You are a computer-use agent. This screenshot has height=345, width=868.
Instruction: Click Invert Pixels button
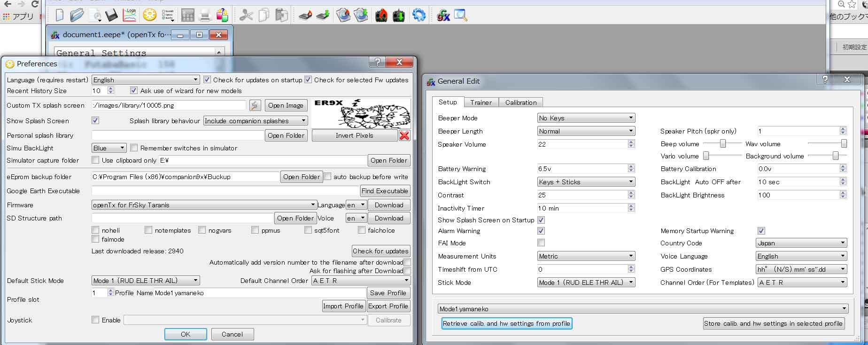click(354, 135)
